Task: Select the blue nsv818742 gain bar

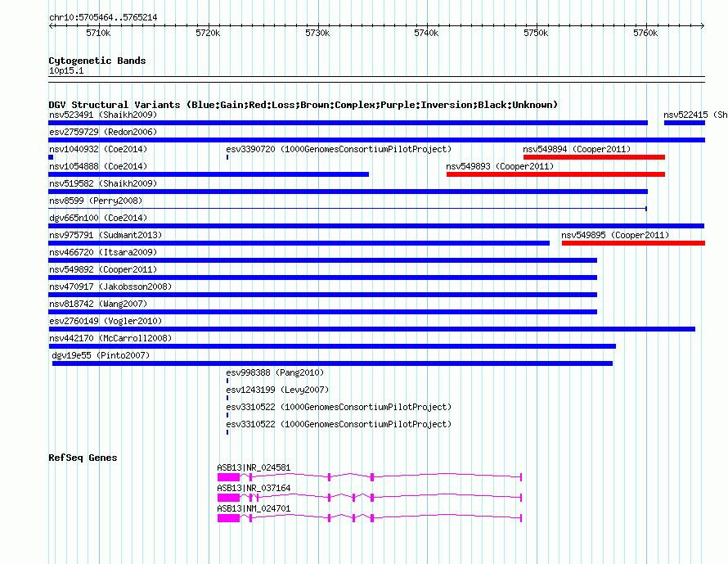Action: [x=322, y=312]
